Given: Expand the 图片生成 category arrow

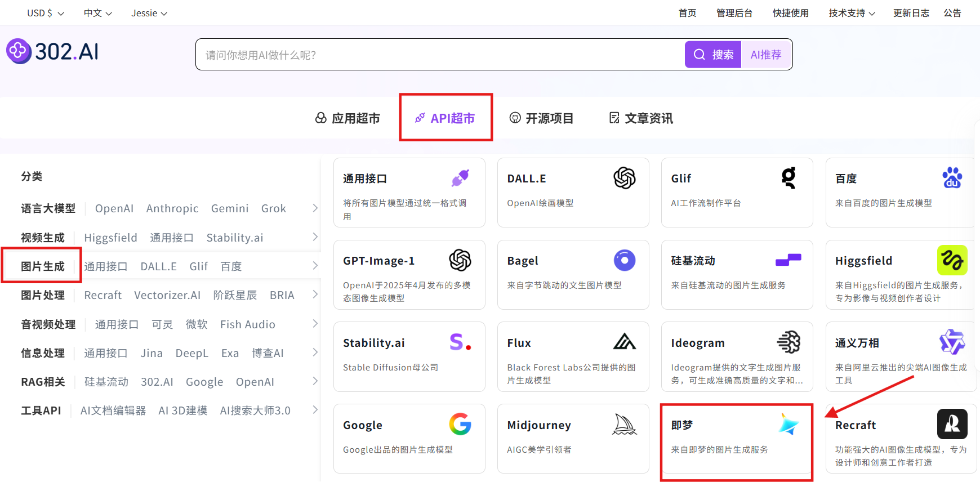Looking at the screenshot, I should [315, 265].
